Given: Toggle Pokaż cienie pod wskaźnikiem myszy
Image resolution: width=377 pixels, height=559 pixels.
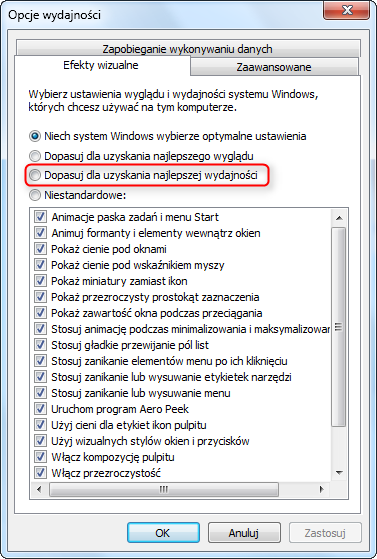Looking at the screenshot, I should click(40, 265).
